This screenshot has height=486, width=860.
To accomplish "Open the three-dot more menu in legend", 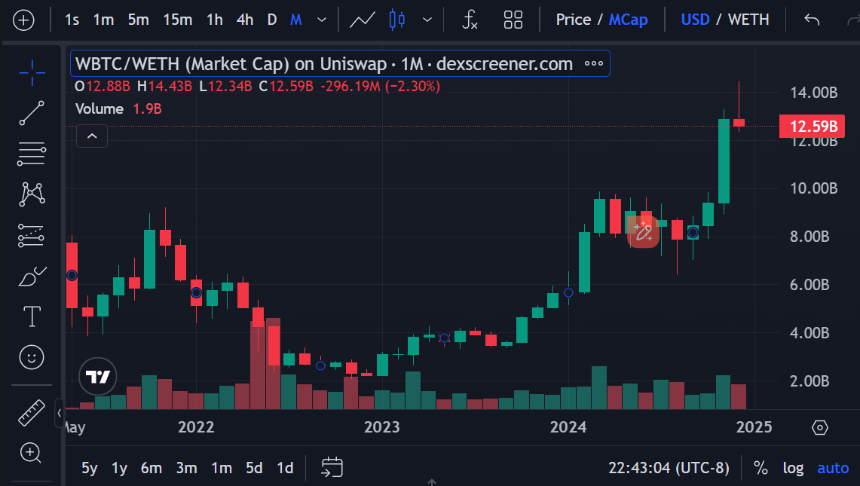I will click(593, 64).
